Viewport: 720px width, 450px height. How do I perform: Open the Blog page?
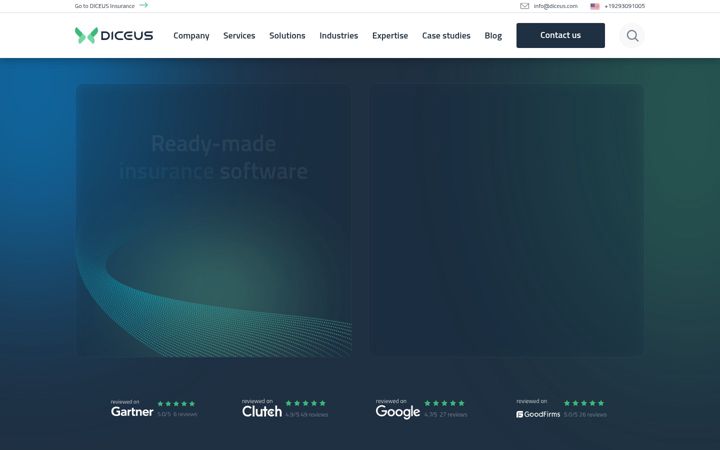(493, 35)
